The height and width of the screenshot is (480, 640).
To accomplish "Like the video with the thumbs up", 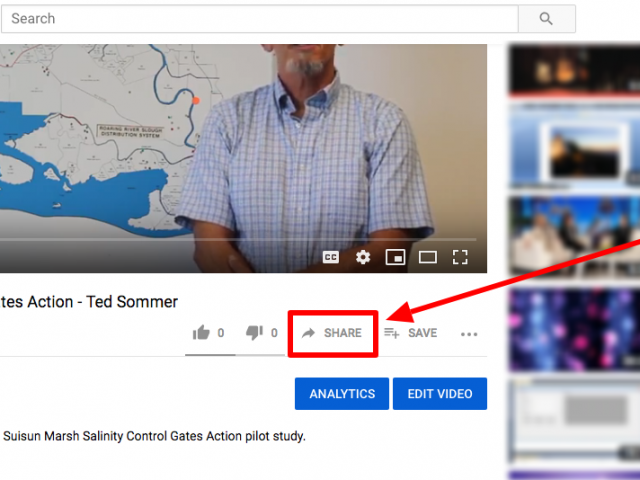I will click(208, 333).
